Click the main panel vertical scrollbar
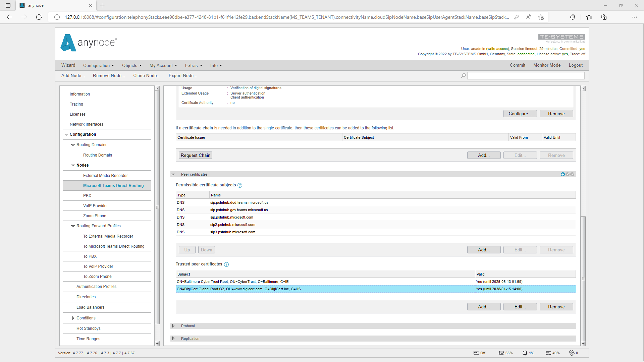 tap(583, 278)
